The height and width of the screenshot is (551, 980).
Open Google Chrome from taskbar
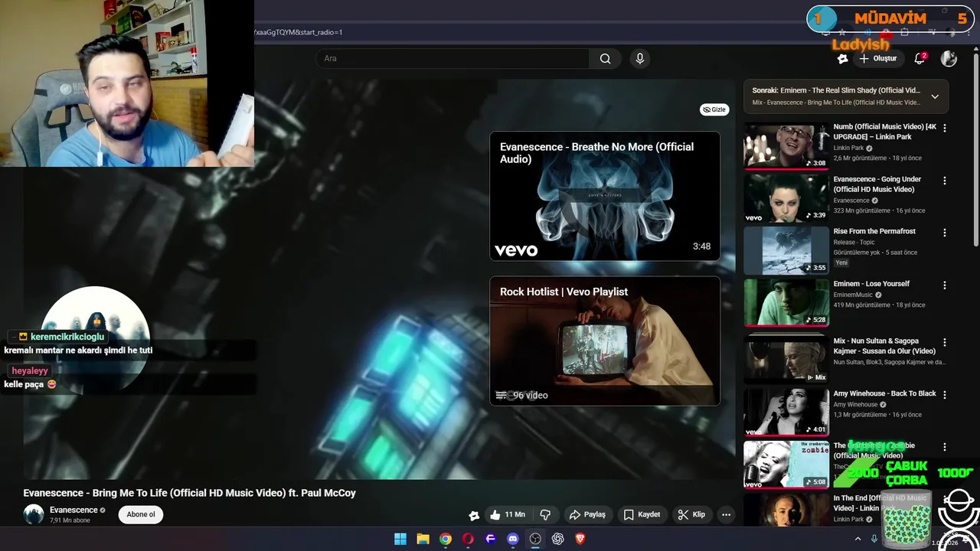[446, 539]
